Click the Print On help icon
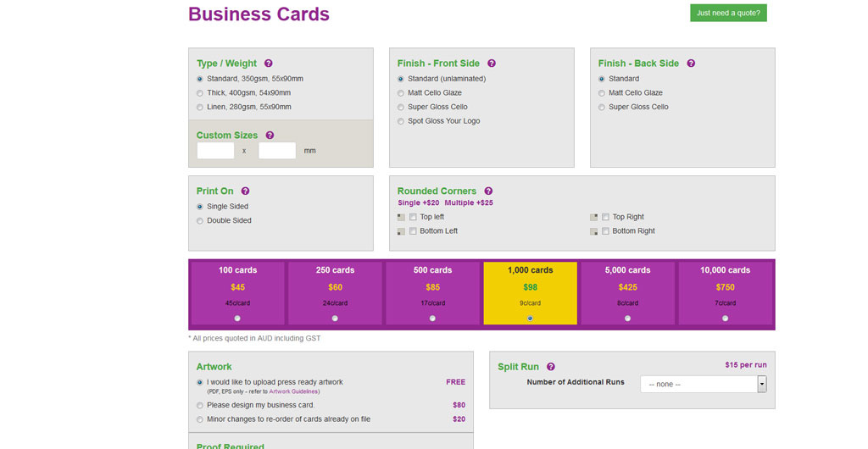 [x=245, y=191]
